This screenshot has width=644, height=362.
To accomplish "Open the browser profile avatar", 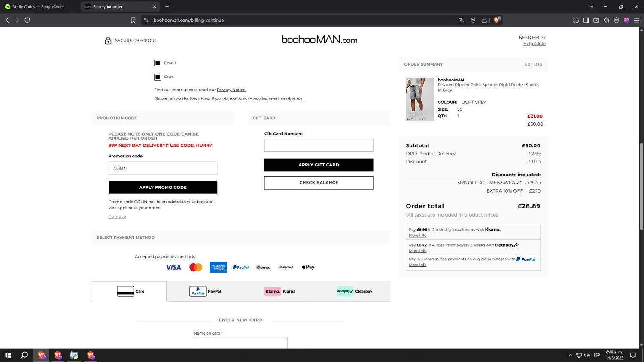I will coord(627,20).
